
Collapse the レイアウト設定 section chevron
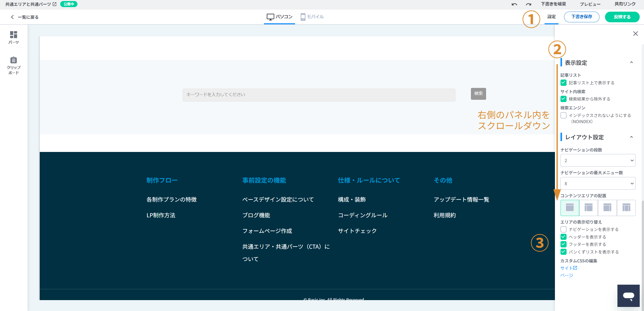click(632, 137)
